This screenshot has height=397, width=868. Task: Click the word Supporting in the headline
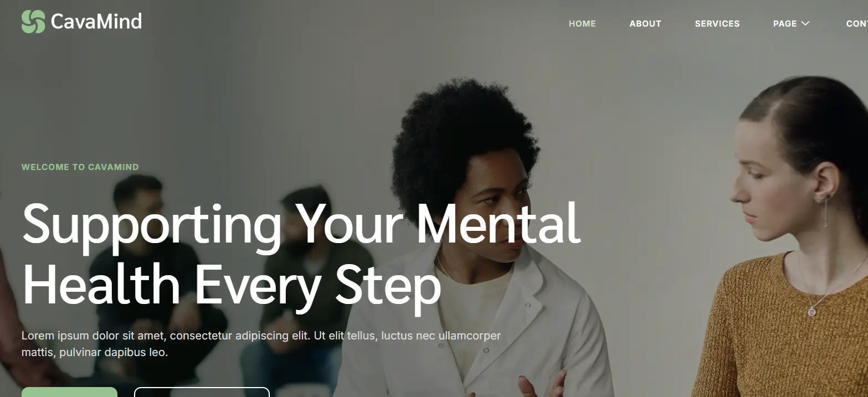152,225
